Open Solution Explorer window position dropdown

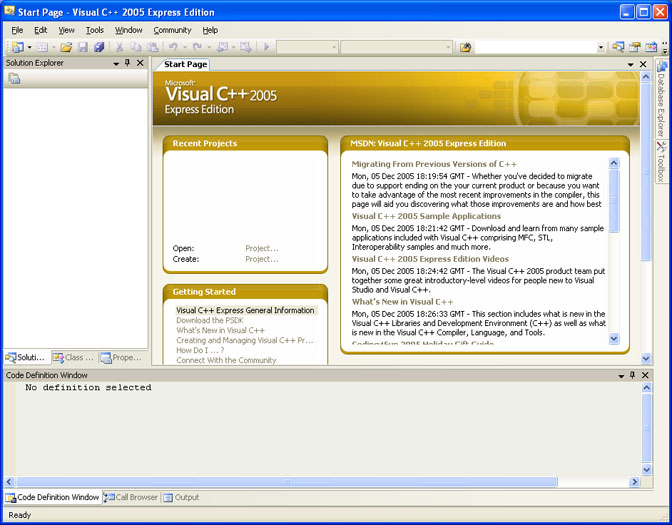(116, 63)
